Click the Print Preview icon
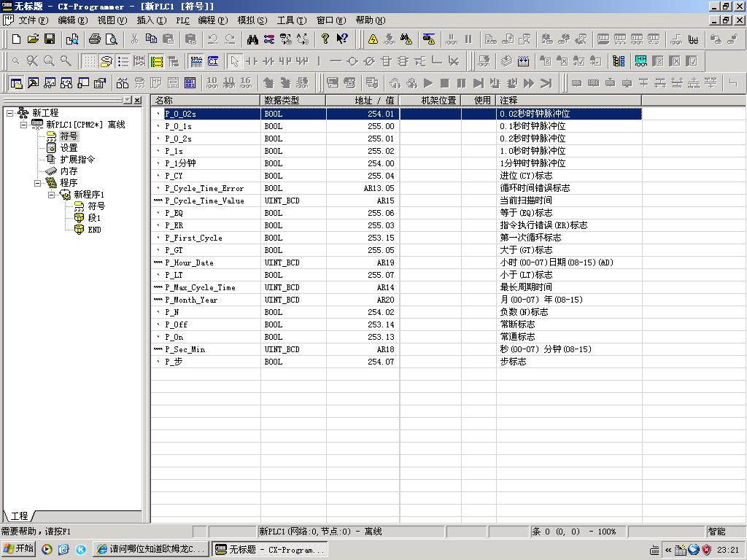 [x=112, y=39]
